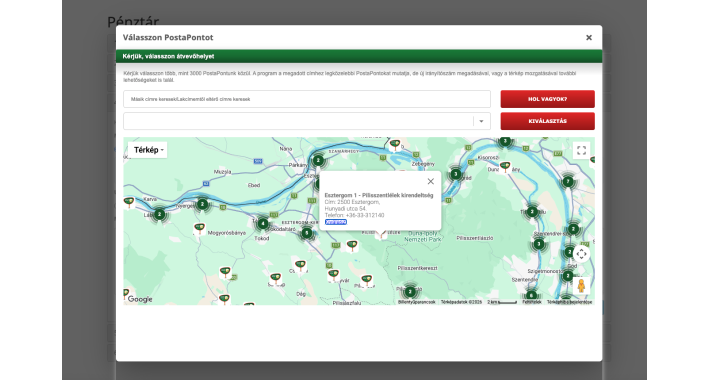Open Billentyűparancsok keyboard shortcuts
The image size is (710, 380).
pyautogui.click(x=417, y=302)
